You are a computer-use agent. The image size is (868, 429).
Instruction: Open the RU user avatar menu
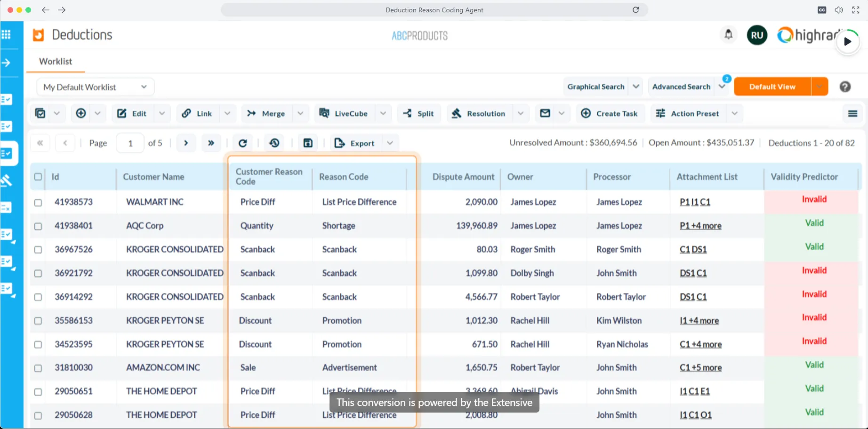(x=757, y=35)
